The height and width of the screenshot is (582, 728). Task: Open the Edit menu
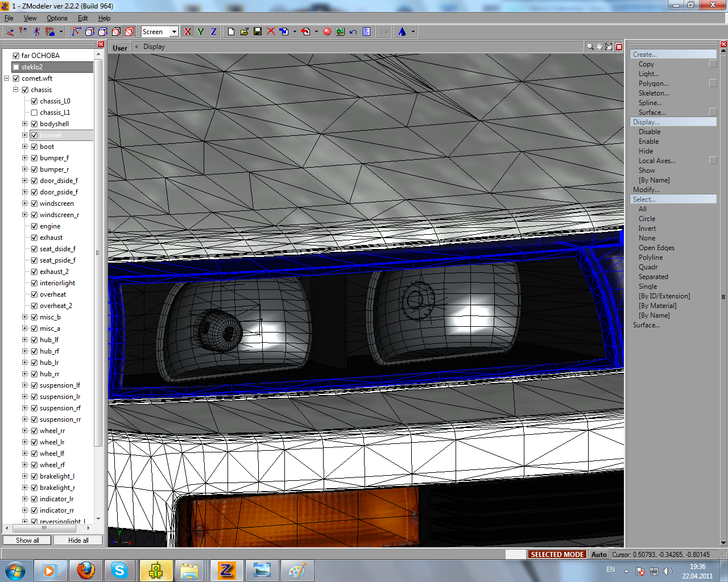82,18
